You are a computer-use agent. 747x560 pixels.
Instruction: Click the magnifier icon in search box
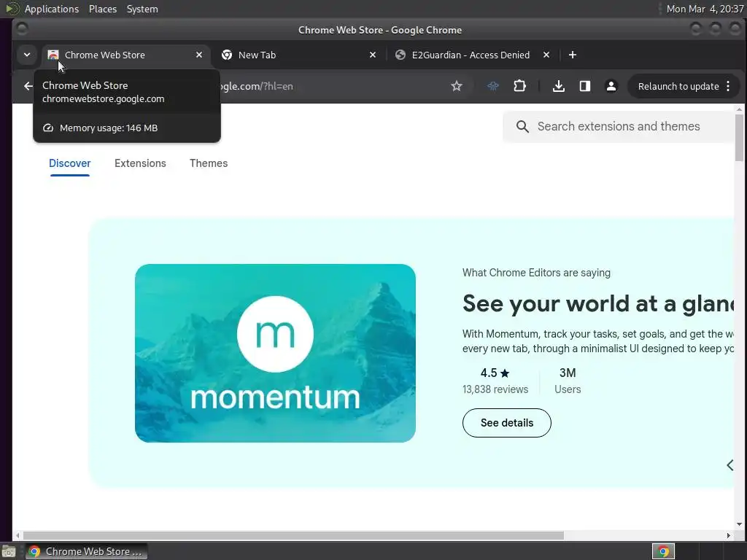522,127
